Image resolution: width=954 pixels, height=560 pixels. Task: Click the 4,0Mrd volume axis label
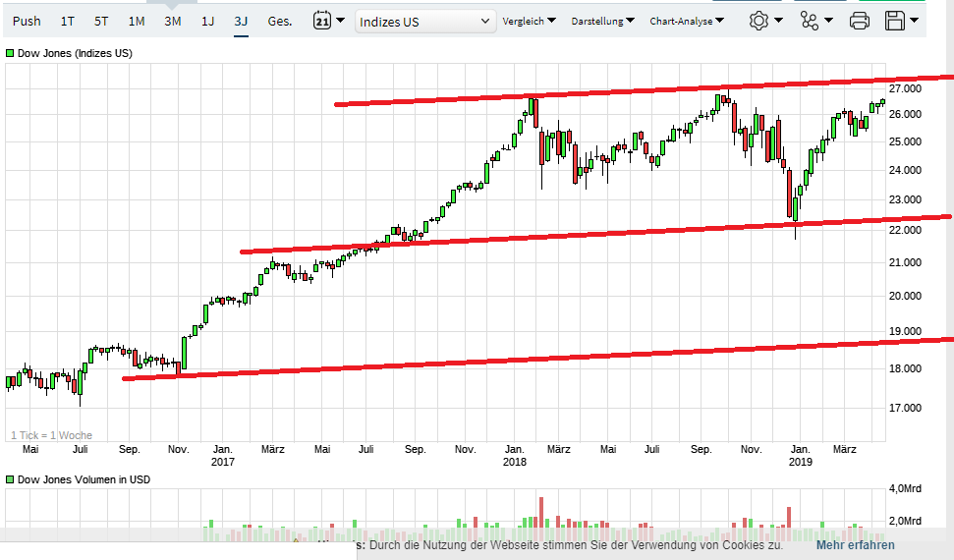[905, 488]
